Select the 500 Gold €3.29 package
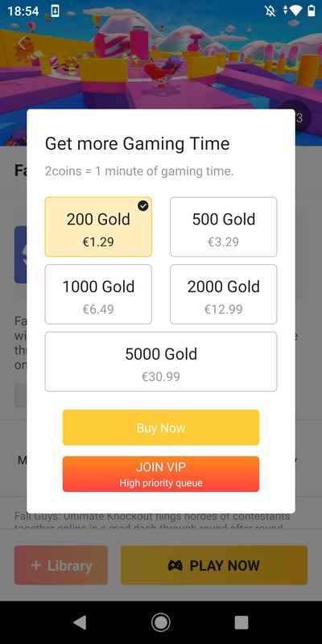Screen dimensions: 322x644 click(224, 227)
